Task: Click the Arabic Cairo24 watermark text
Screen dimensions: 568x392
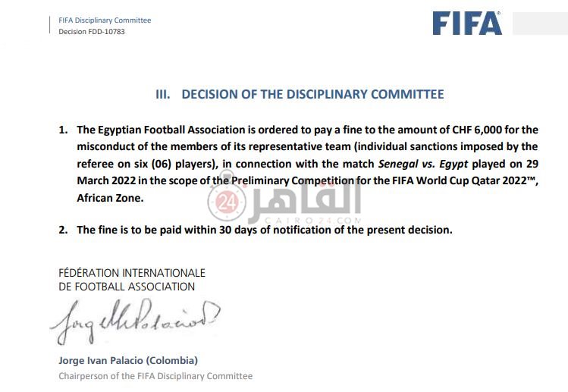Action: [x=302, y=197]
